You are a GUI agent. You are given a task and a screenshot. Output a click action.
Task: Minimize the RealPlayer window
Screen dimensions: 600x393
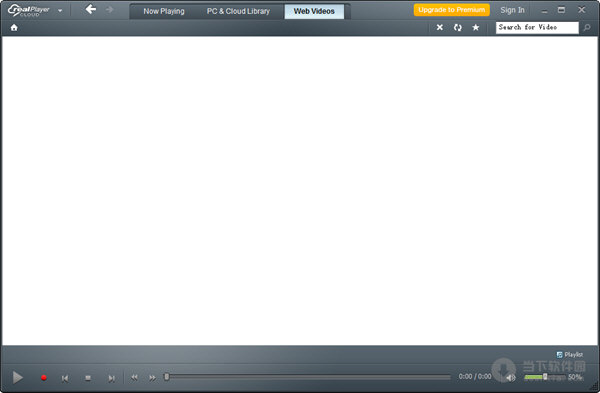(x=544, y=11)
